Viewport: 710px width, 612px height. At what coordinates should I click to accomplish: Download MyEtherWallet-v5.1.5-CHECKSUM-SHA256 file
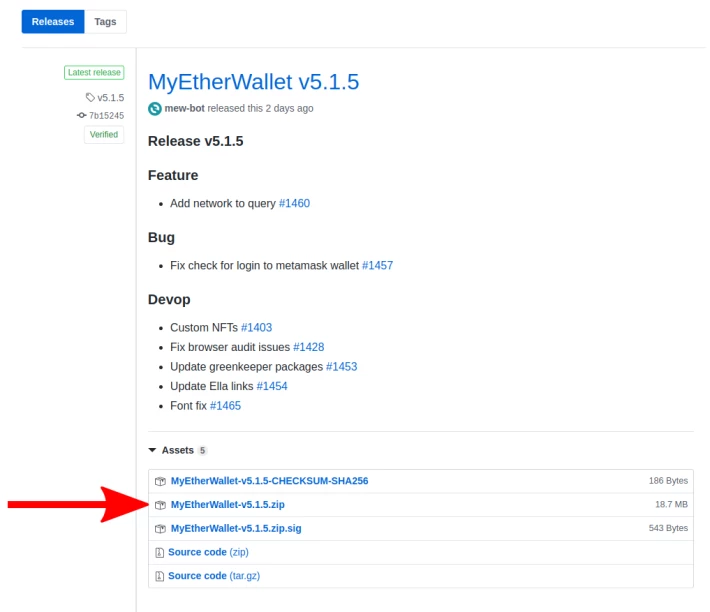[269, 481]
